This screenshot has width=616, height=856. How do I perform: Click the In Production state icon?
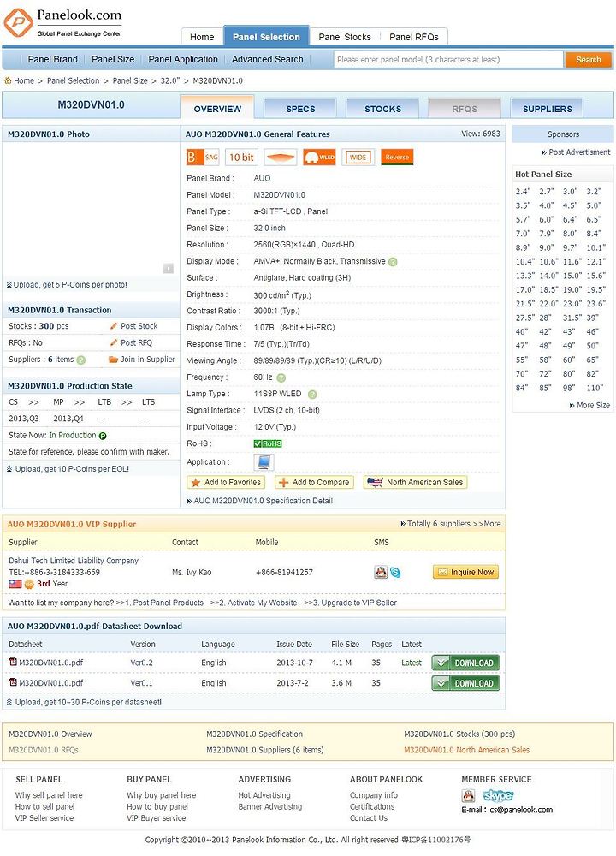tap(103, 436)
